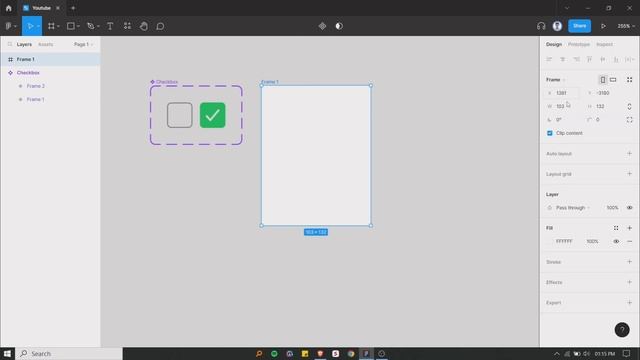Click the resize to fit icon
The image size is (640, 360).
coord(629,80)
